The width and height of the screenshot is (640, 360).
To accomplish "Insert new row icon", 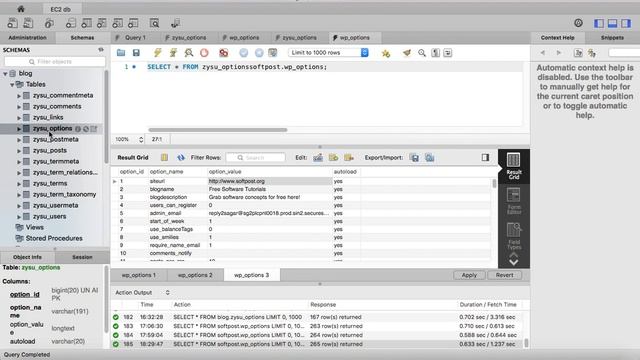I will click(333, 158).
